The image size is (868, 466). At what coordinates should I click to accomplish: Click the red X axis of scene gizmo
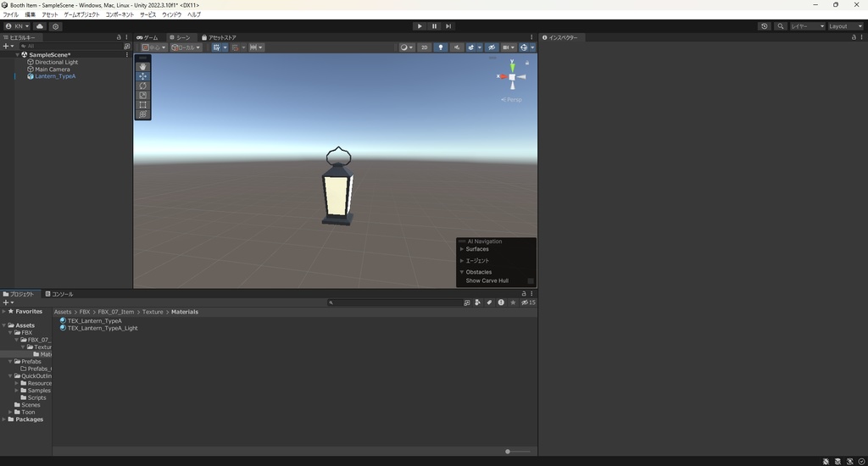click(502, 76)
